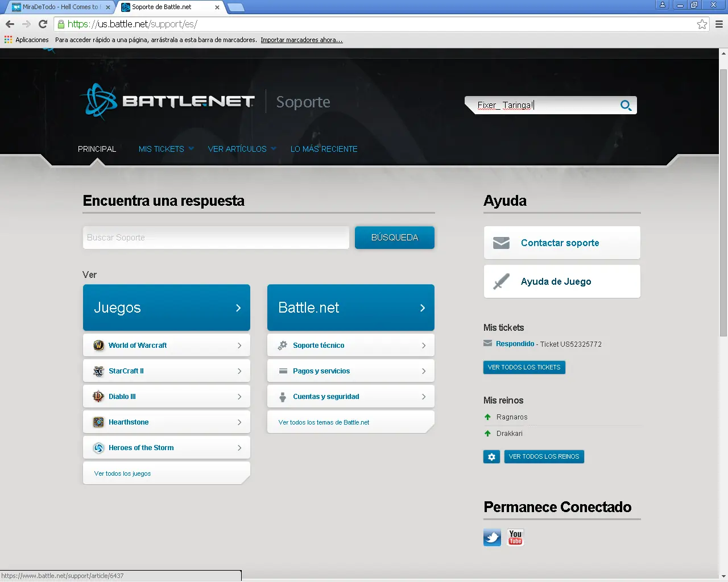The height and width of the screenshot is (582, 728).
Task: Open the Mis Tickets nav menu
Action: 162,149
